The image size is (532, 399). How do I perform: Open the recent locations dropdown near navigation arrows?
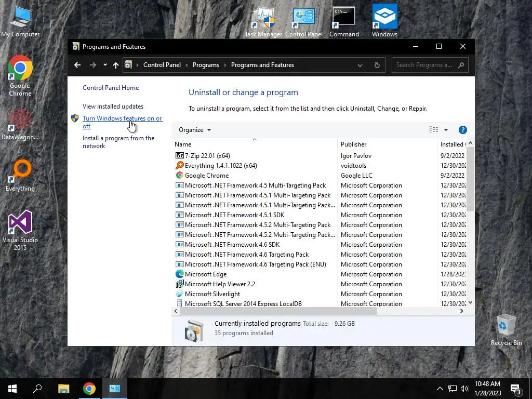105,65
